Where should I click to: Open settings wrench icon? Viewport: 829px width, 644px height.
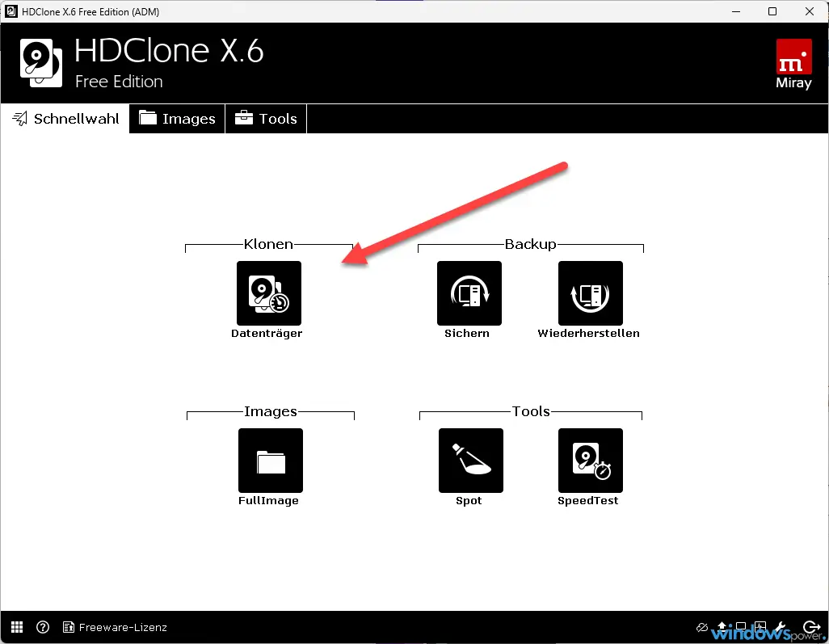tap(781, 626)
